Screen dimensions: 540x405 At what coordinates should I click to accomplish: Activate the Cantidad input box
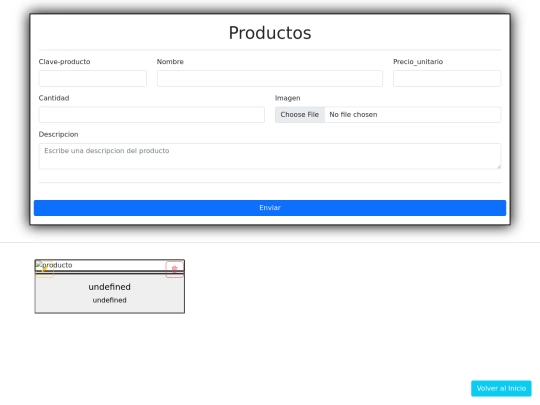pyautogui.click(x=152, y=115)
